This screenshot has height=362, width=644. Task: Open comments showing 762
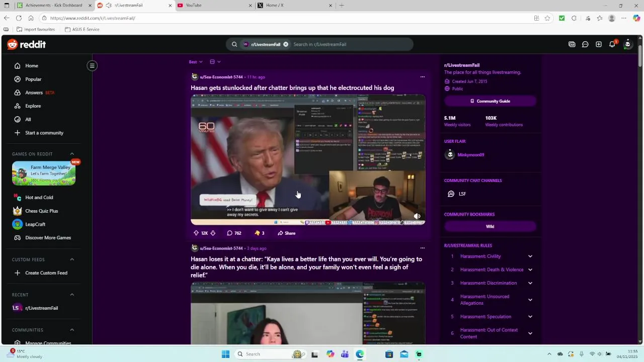[234, 233]
